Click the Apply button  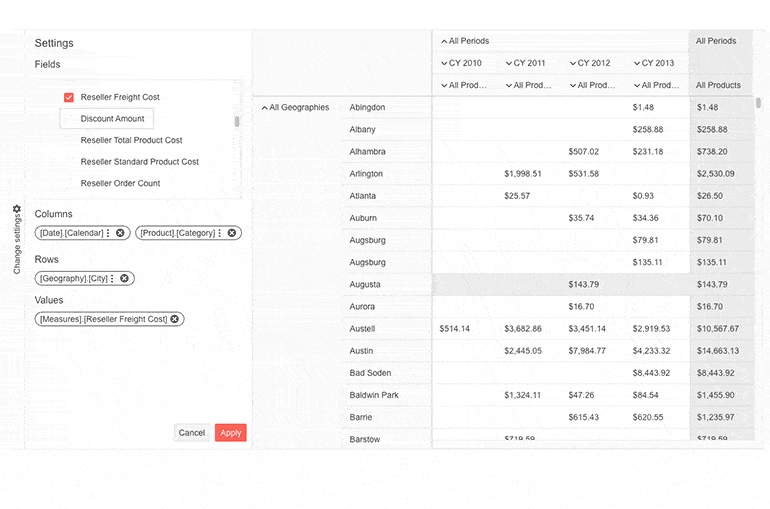[x=230, y=433]
